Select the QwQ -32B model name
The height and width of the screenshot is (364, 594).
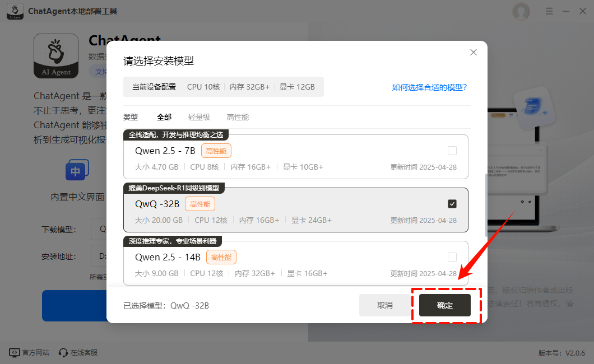(157, 204)
